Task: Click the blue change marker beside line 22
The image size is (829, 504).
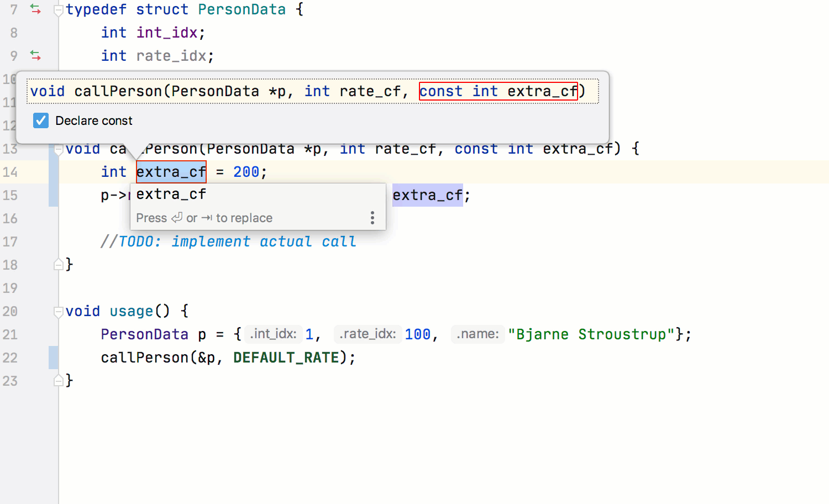Action: pos(54,358)
